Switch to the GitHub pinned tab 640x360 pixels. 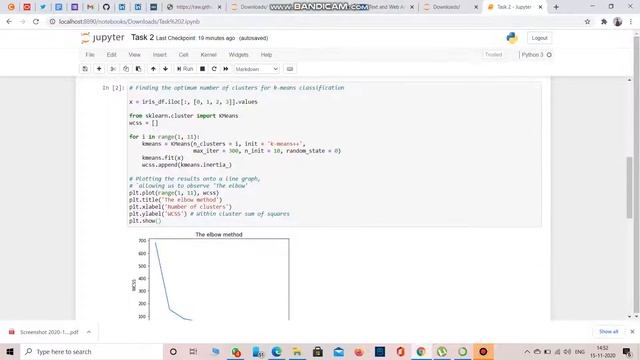click(106, 7)
